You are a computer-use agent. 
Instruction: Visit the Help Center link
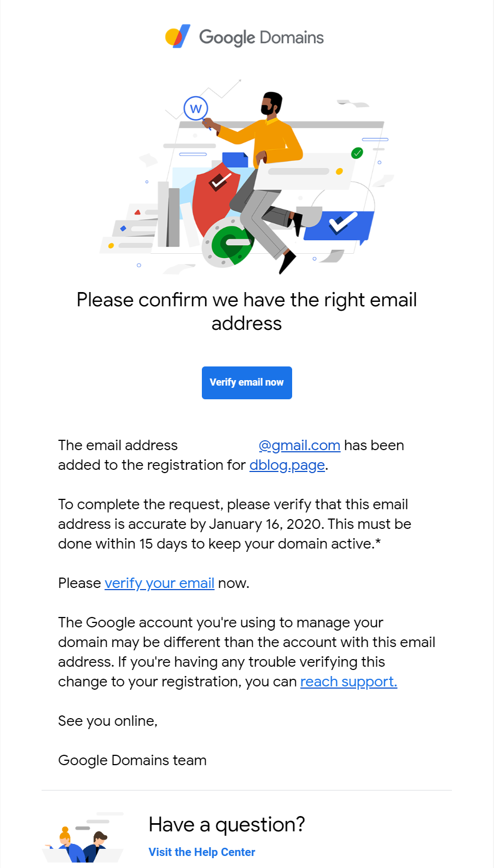pos(202,852)
